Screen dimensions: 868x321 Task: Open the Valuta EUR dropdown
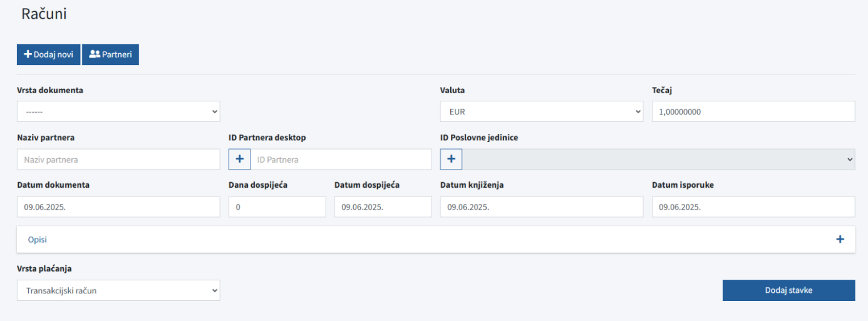[542, 111]
